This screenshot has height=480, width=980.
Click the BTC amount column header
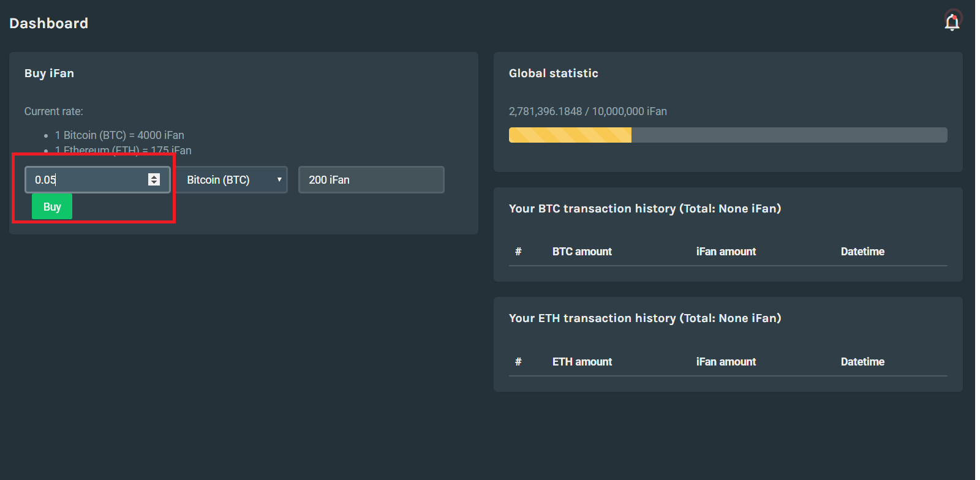(582, 252)
